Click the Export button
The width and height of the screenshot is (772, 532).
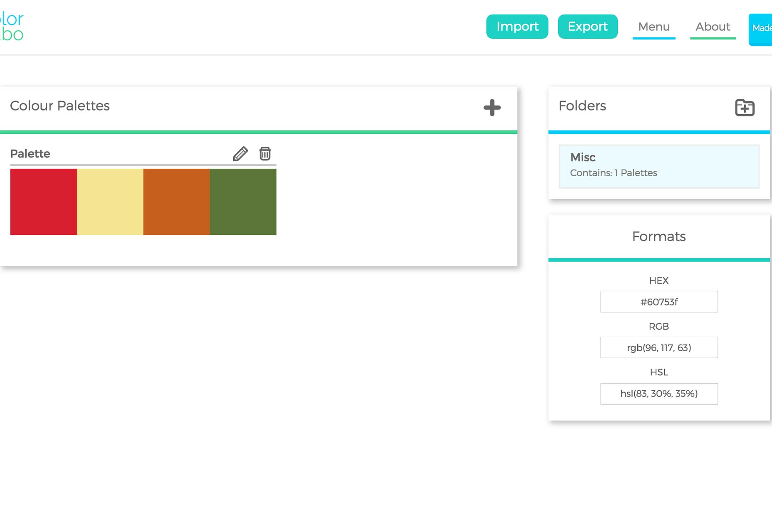click(x=588, y=27)
